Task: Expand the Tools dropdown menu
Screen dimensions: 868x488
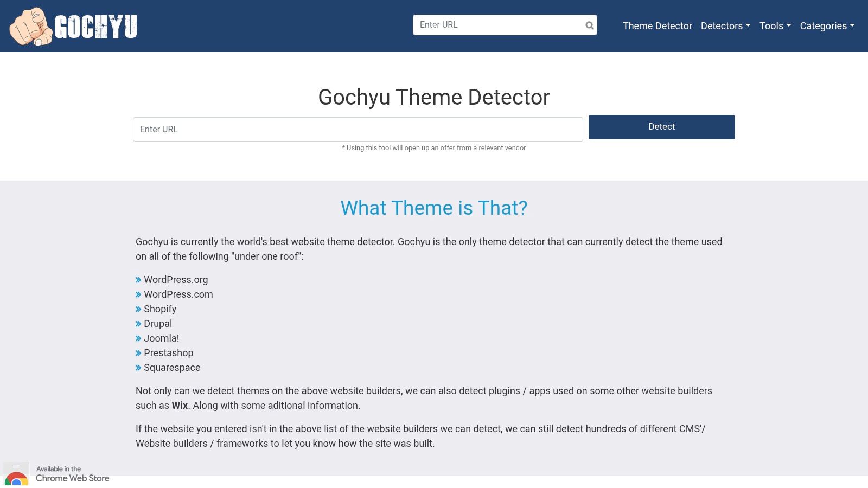Action: tap(775, 26)
